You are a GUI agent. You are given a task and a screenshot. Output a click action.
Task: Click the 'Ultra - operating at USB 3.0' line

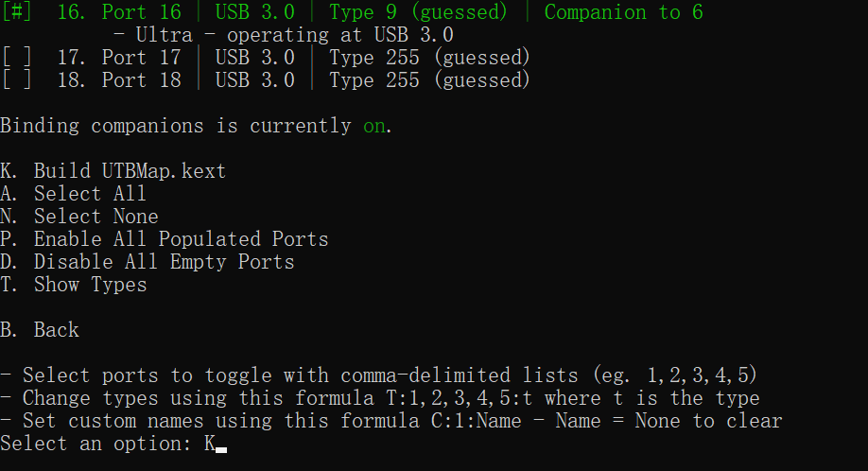284,34
